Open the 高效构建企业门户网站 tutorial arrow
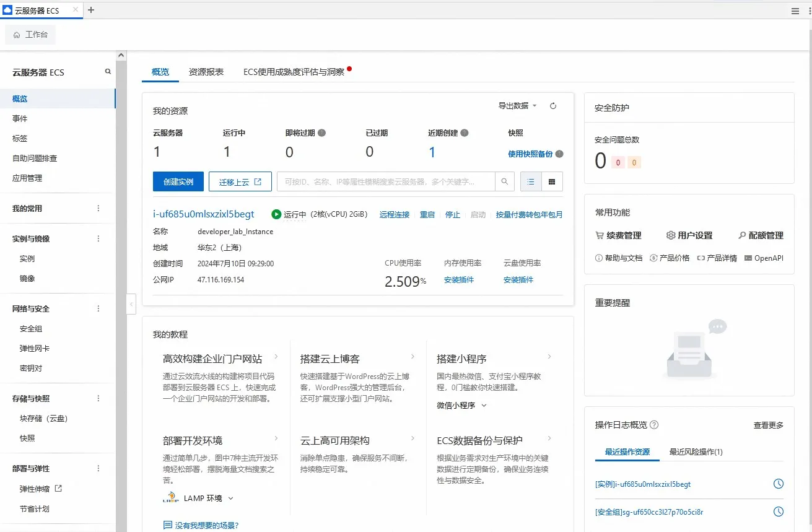The image size is (812, 532). tap(276, 357)
